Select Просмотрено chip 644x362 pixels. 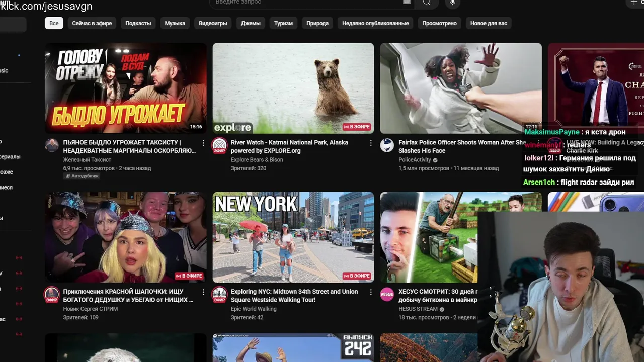coord(439,23)
